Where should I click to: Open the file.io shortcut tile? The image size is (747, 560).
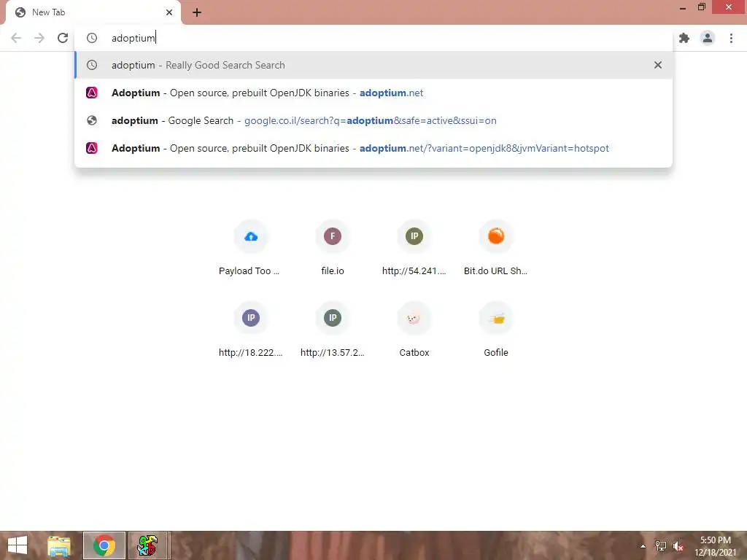click(x=333, y=249)
